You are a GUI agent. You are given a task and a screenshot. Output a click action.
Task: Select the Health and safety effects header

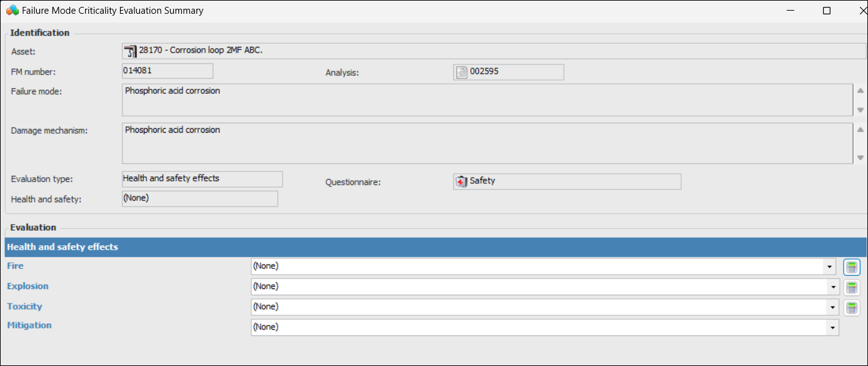point(63,247)
